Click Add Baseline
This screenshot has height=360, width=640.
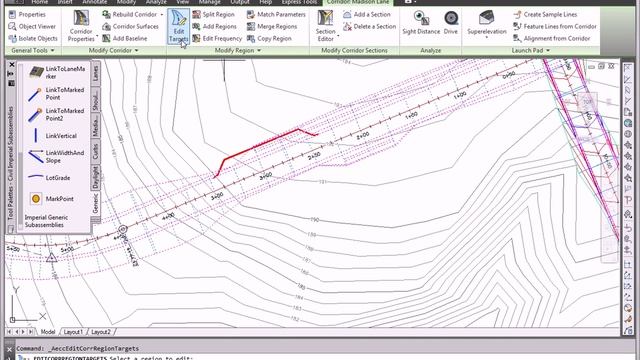point(124,38)
